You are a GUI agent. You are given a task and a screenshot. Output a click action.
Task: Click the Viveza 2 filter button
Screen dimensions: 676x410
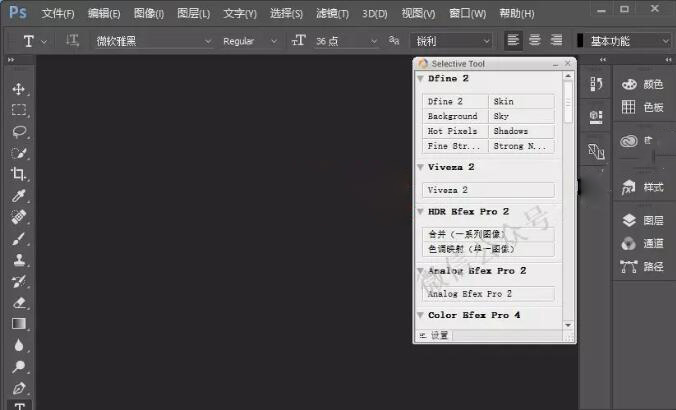coord(489,189)
